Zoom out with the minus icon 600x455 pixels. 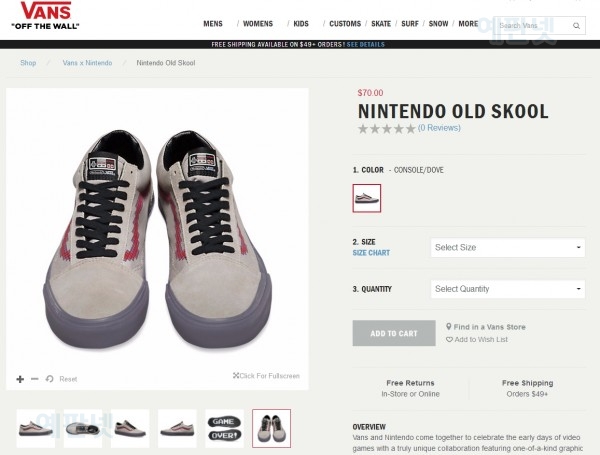tap(34, 379)
